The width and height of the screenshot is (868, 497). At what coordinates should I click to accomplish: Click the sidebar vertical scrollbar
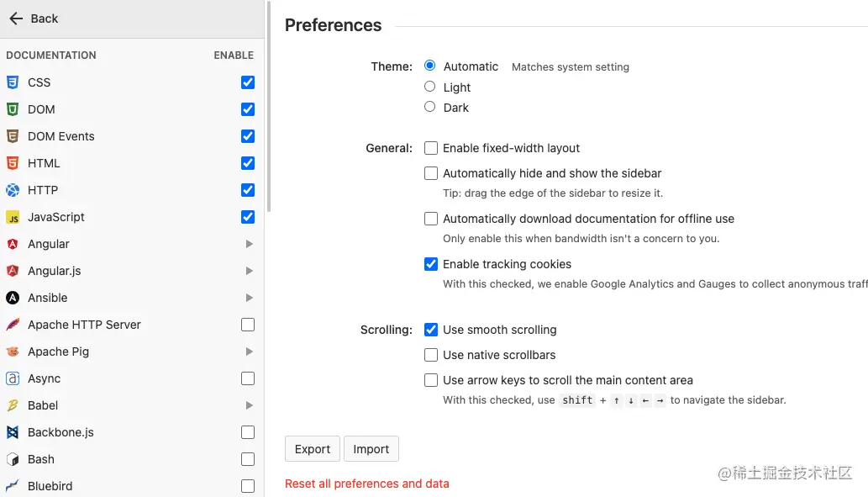click(269, 109)
